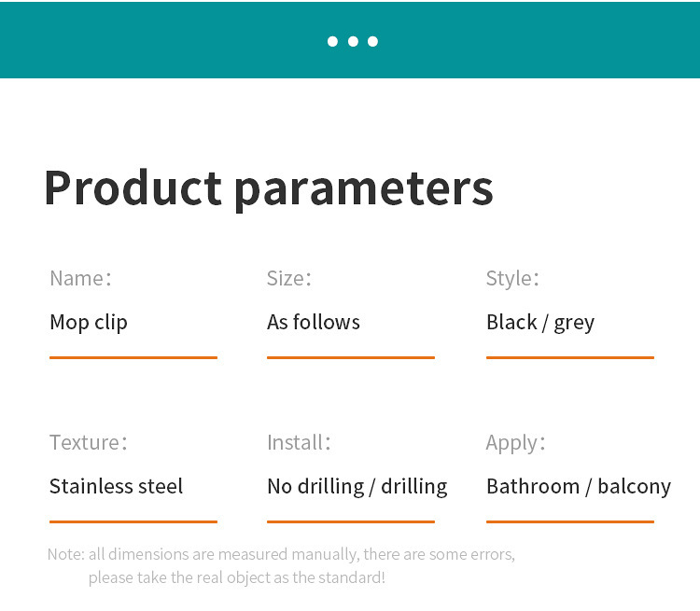Click the orange underline below Black / grey

[x=570, y=357]
